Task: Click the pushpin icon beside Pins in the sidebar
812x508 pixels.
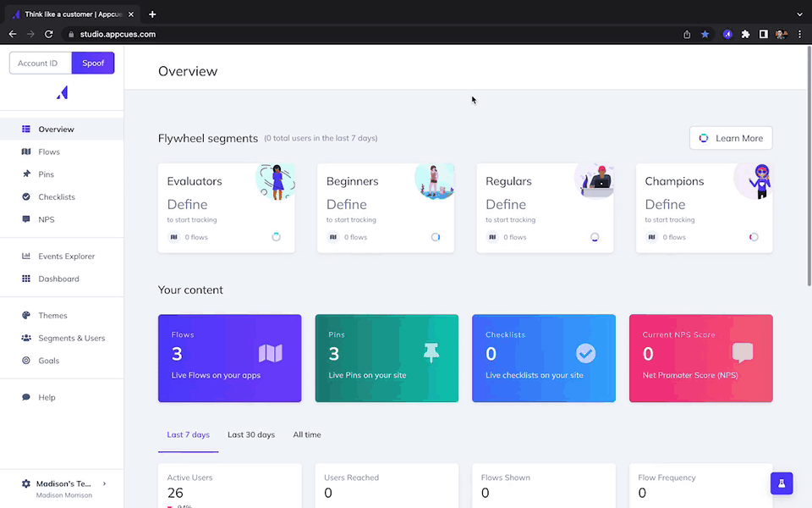Action: click(x=26, y=174)
